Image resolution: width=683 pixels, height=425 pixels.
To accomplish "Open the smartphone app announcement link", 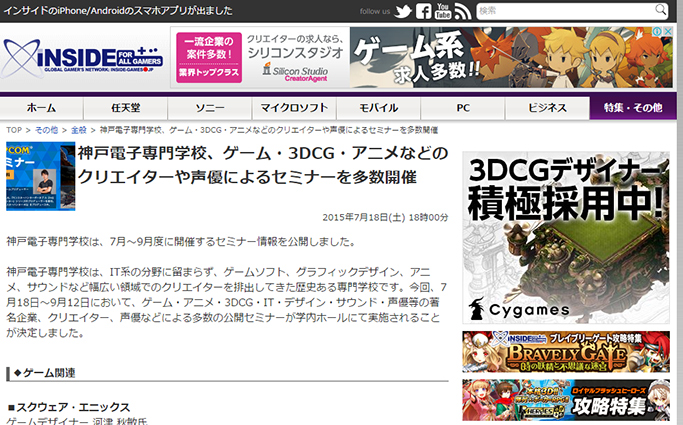I will coord(118,10).
